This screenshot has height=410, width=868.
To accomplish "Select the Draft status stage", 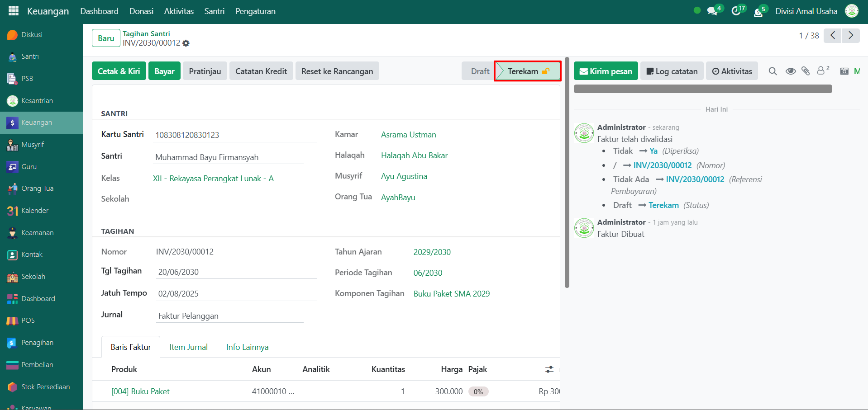I will 479,71.
